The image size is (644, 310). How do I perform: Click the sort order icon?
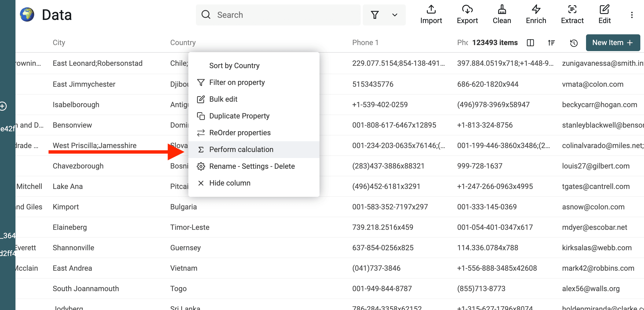pos(551,43)
